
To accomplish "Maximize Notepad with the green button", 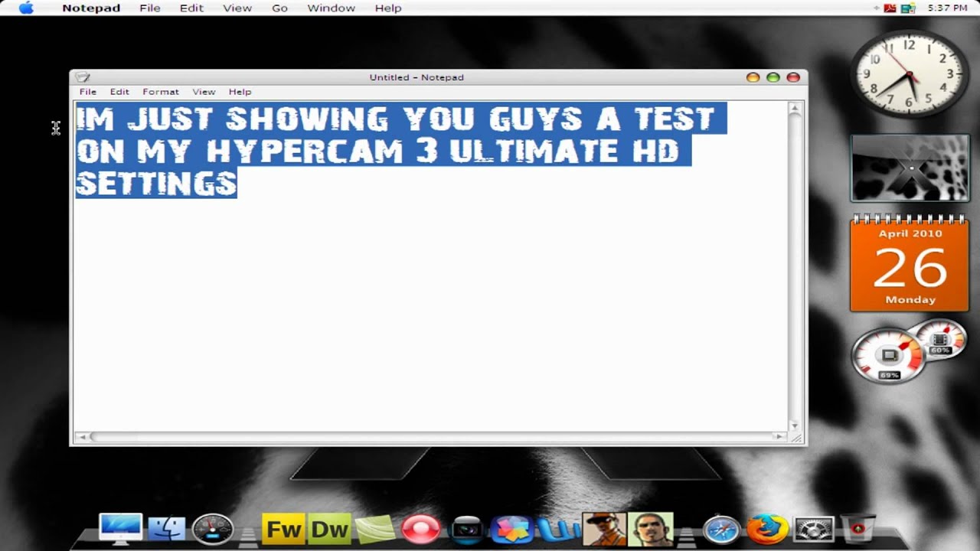I will point(773,77).
